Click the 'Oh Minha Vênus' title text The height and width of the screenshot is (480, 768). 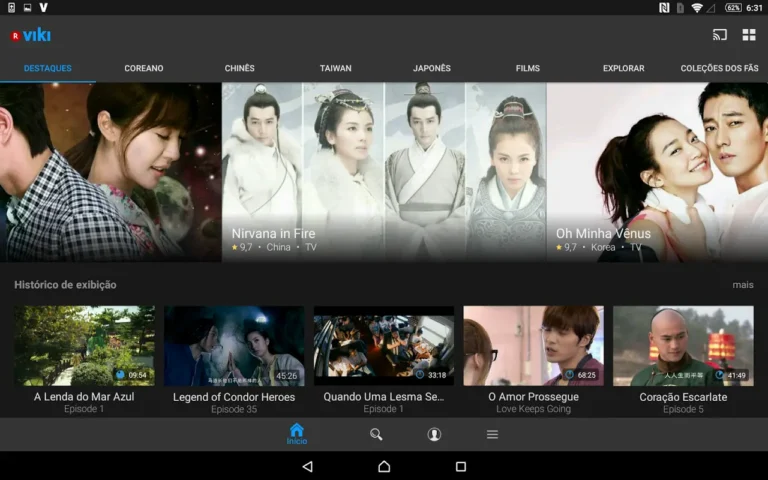pyautogui.click(x=603, y=234)
